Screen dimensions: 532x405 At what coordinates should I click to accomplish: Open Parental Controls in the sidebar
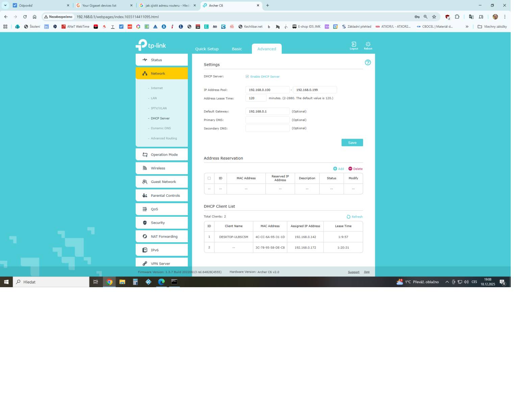pyautogui.click(x=161, y=195)
